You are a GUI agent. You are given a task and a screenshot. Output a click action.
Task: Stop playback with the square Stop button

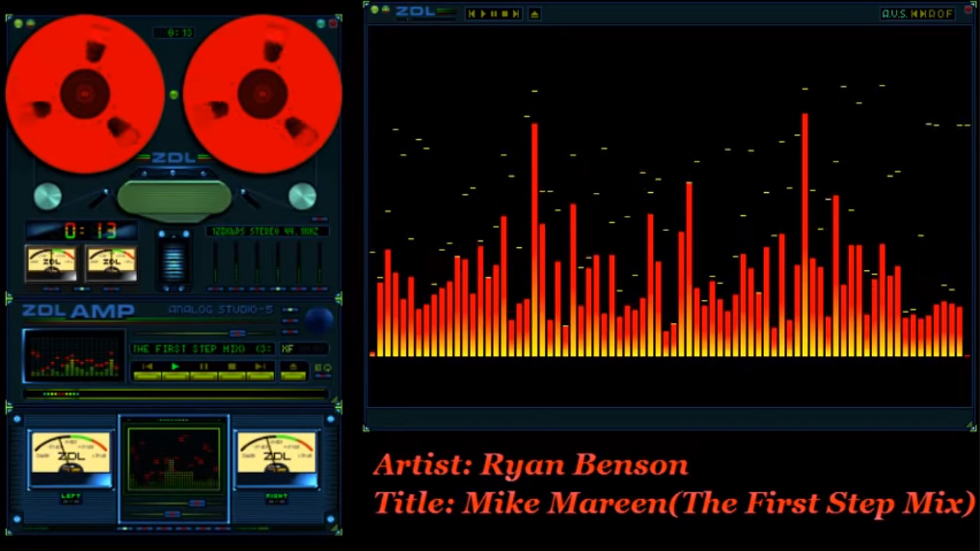pos(231,368)
